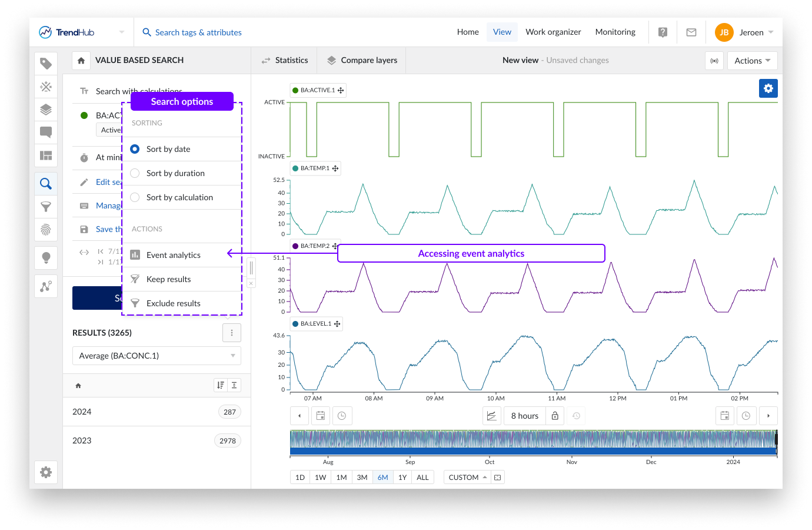This screenshot has height=530, width=812.
Task: Open the Actions dropdown menu
Action: pos(751,60)
